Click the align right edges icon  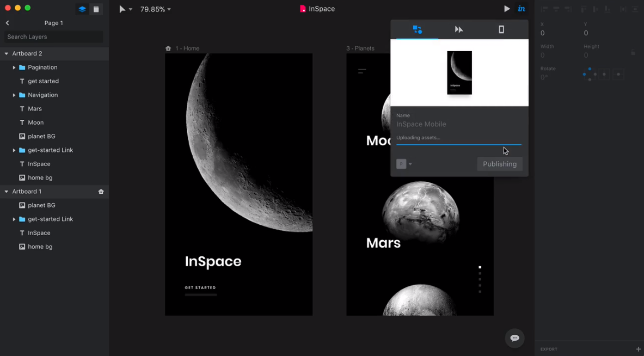(568, 9)
